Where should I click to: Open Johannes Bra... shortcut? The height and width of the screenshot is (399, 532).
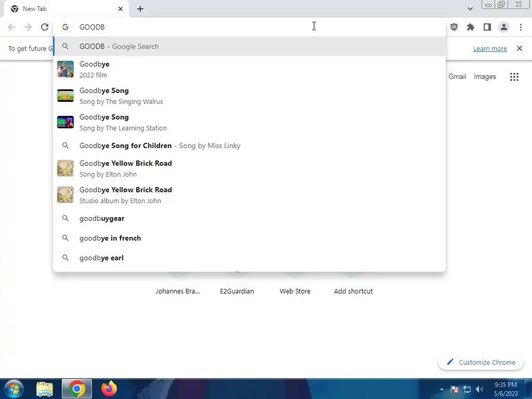coord(178,291)
